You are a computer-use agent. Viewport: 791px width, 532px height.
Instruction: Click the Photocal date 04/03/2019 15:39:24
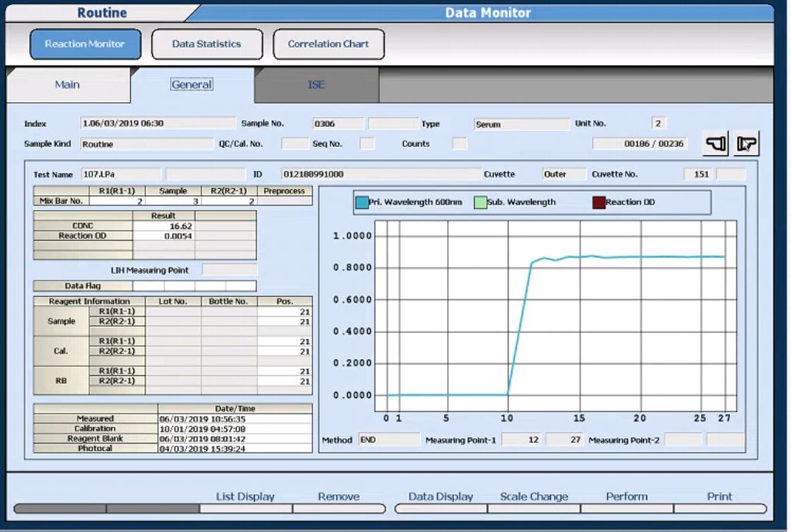(x=235, y=448)
